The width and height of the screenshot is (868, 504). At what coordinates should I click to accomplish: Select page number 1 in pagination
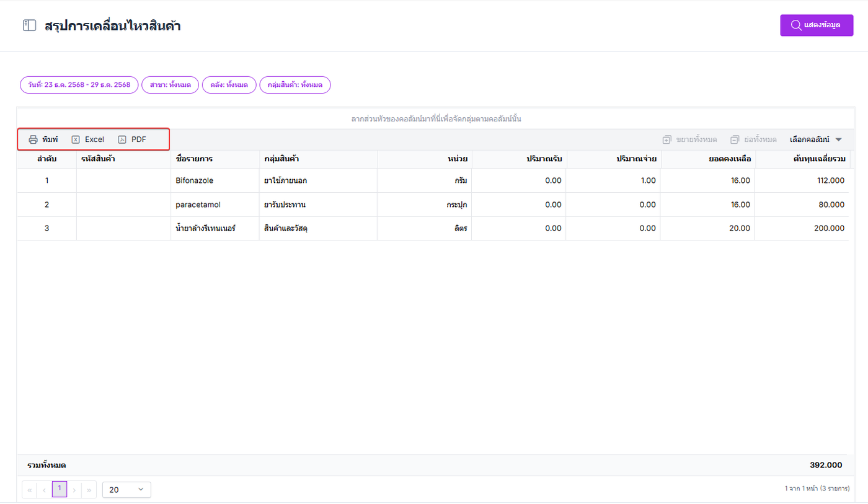click(60, 489)
